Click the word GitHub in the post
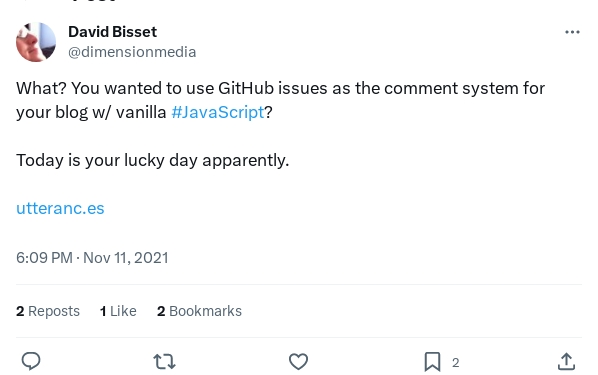The image size is (598, 375). 246,88
